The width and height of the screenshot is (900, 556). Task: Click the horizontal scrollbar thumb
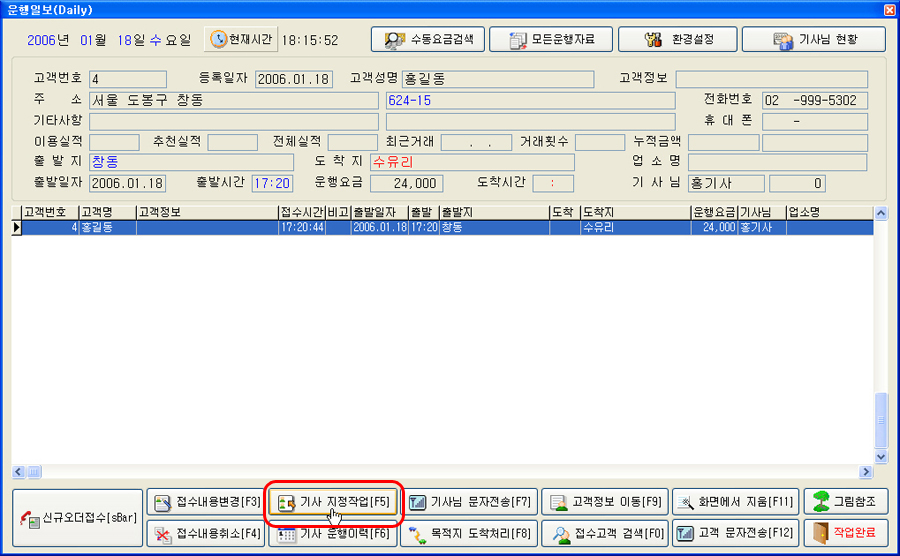(34, 472)
